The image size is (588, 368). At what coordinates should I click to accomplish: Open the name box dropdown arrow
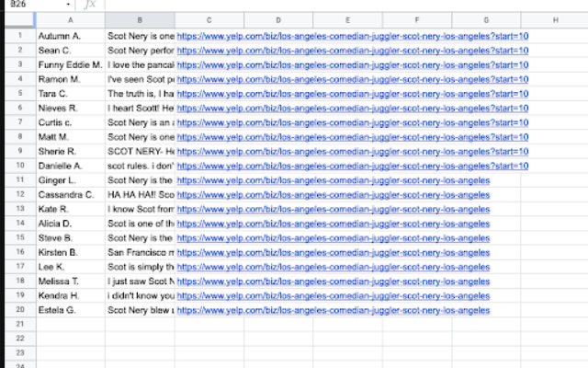pos(69,5)
